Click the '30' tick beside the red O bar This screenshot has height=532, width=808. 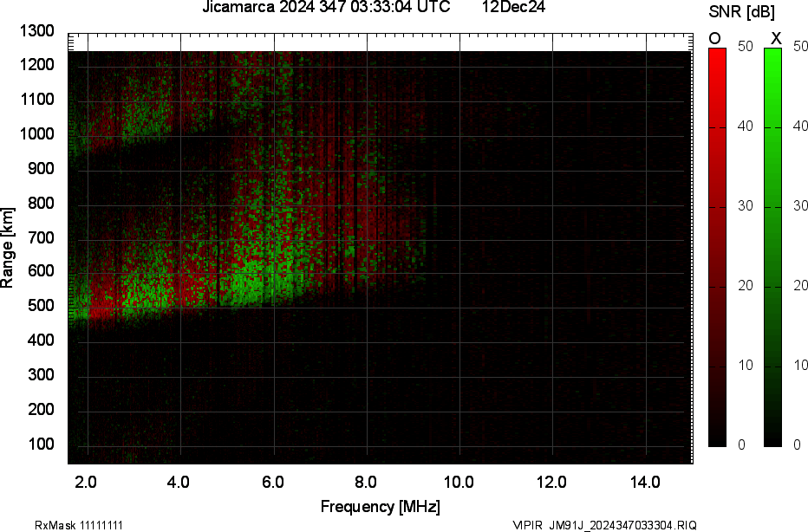[x=745, y=206]
